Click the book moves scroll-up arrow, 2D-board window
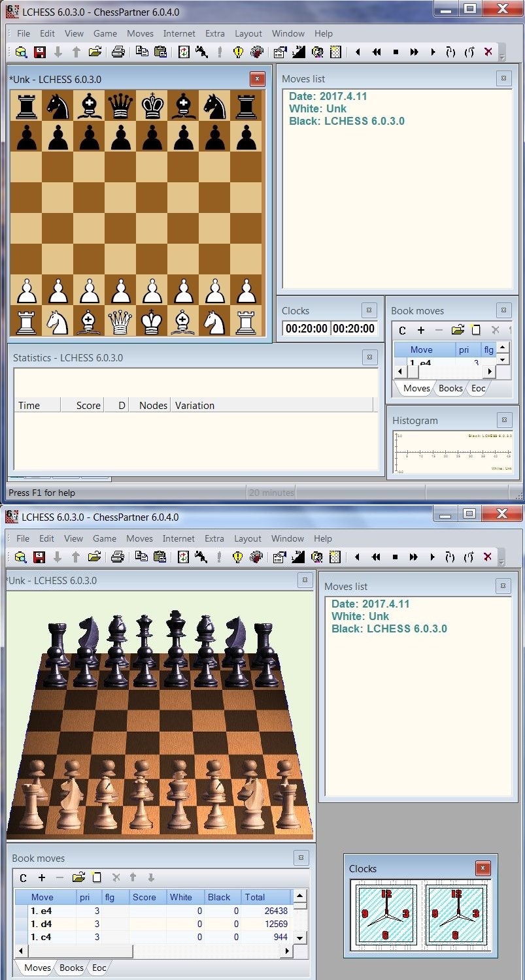 (x=502, y=348)
